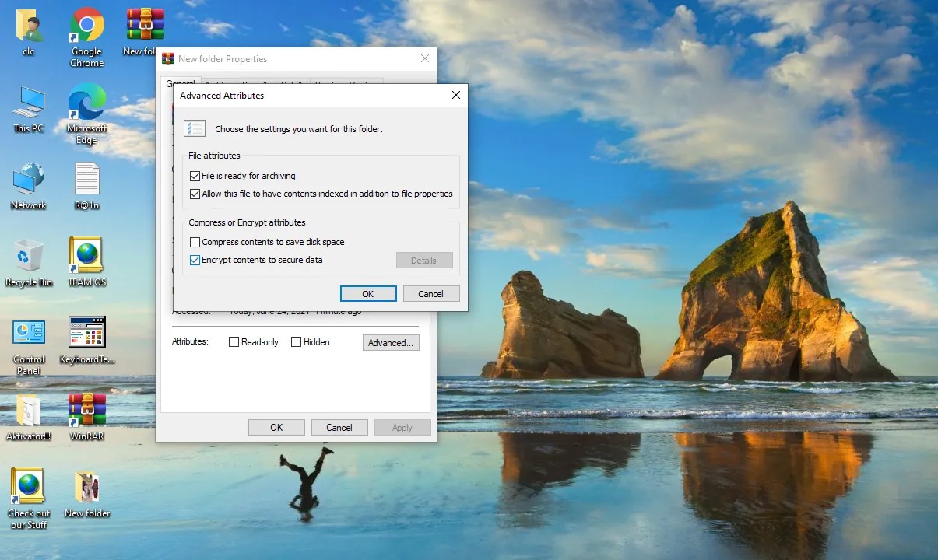Launch WinRAR from the desktop
Screen dimensions: 938x560
[86, 410]
